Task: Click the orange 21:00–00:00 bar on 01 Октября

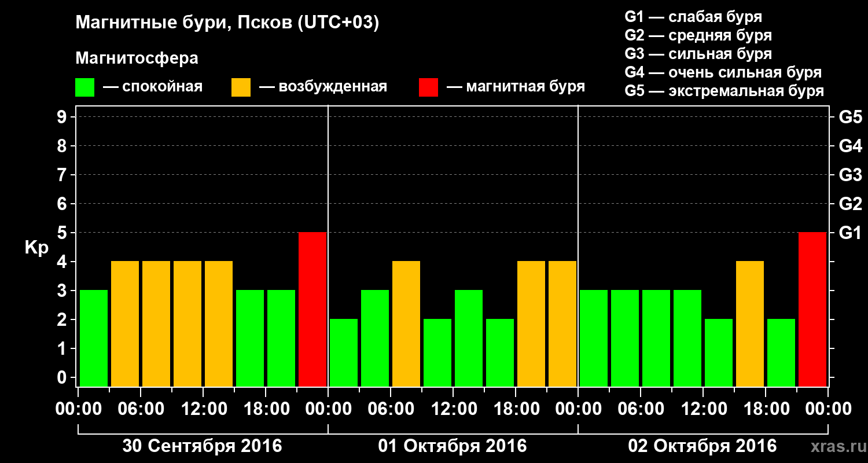Action: tap(562, 324)
